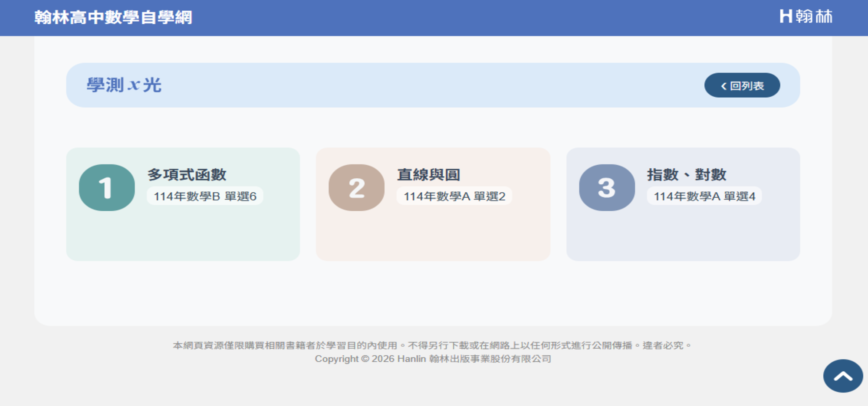
Task: Open the 直線與圓 topic title
Action: pyautogui.click(x=428, y=174)
